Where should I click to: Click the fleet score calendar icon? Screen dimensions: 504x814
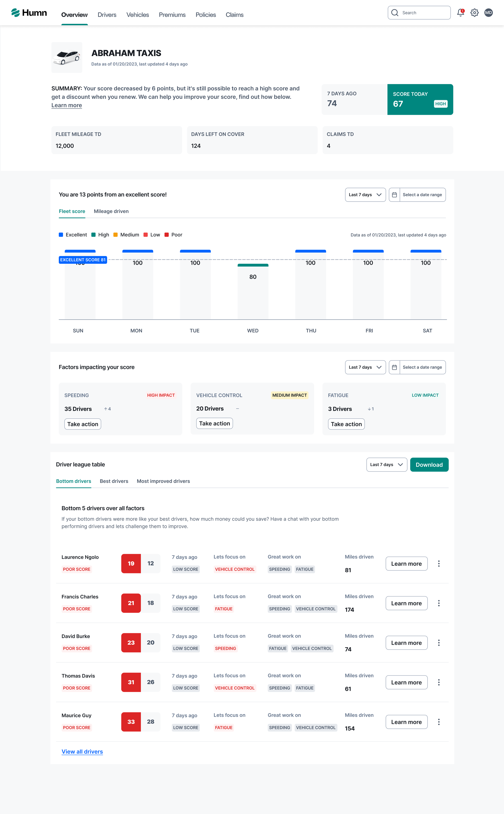click(x=394, y=195)
